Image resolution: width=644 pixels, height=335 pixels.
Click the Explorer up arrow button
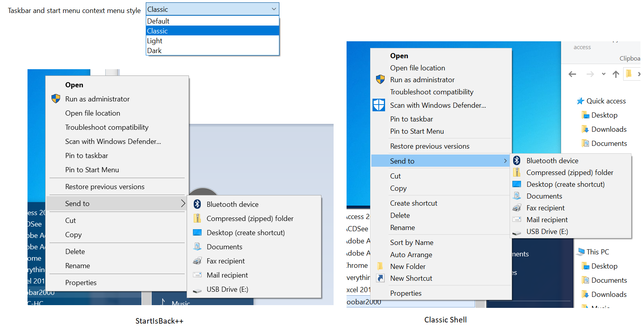click(x=616, y=74)
